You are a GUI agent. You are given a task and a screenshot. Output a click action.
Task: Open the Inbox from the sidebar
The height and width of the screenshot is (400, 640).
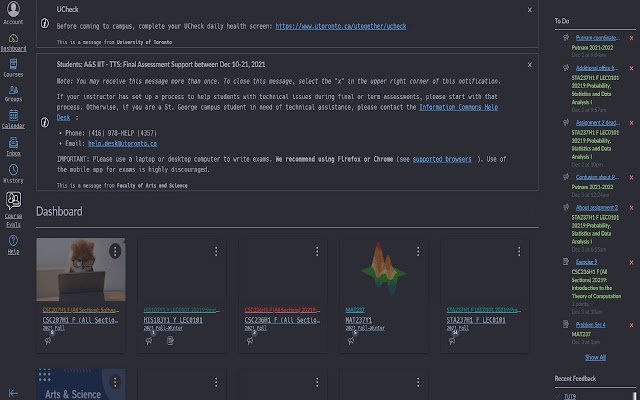13,147
